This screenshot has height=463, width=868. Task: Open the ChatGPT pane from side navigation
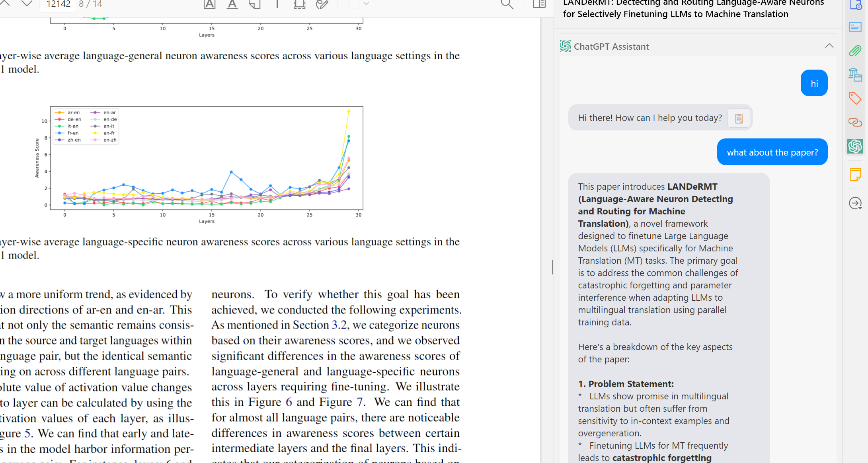point(855,146)
